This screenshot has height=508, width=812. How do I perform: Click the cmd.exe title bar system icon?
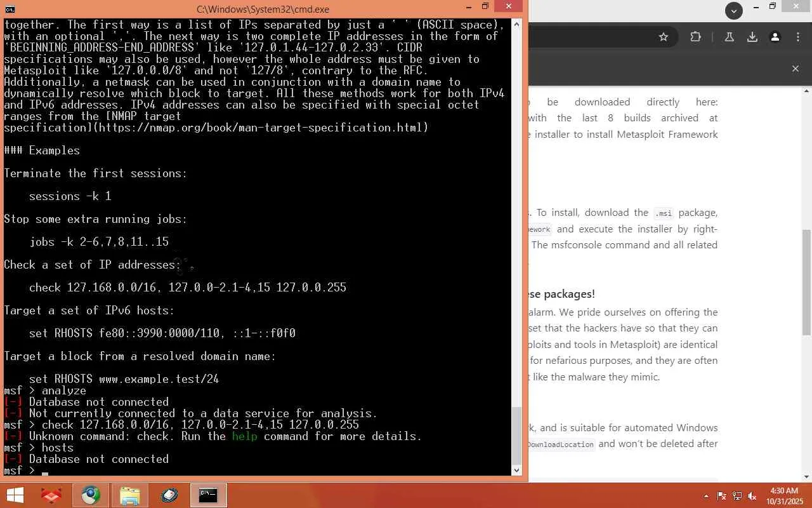10,9
